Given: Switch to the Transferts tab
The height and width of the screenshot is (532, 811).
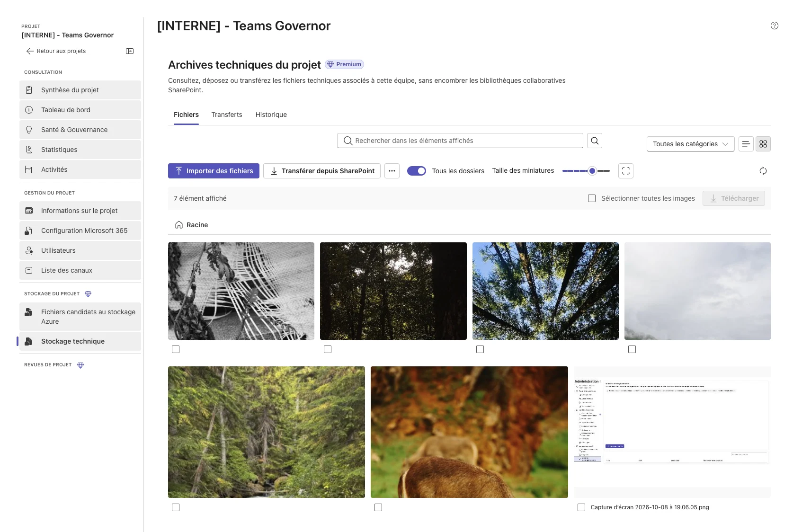Looking at the screenshot, I should pyautogui.click(x=227, y=115).
